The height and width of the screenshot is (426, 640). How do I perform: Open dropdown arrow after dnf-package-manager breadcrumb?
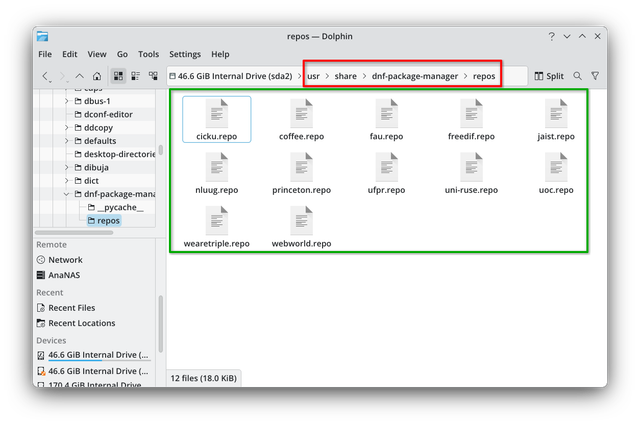[x=465, y=76]
